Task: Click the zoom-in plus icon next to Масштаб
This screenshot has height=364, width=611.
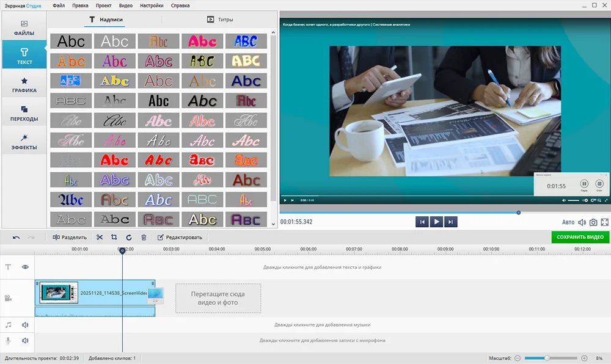Action: [584, 358]
